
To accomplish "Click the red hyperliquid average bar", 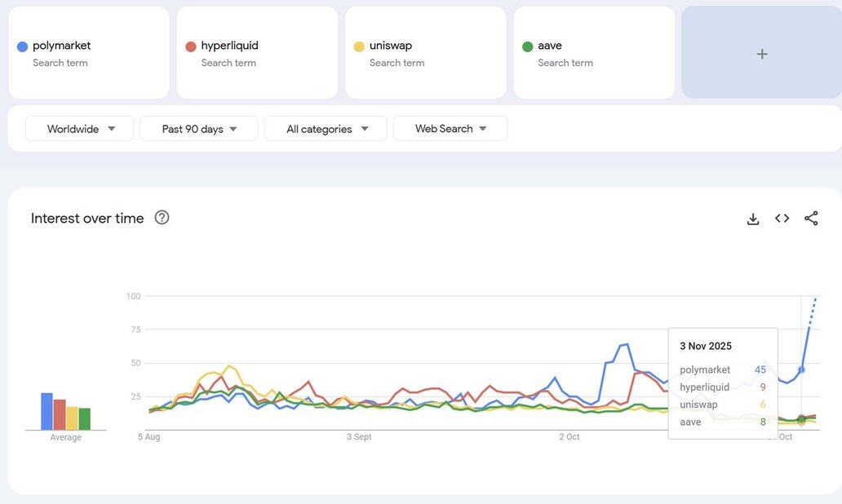I will click(60, 415).
